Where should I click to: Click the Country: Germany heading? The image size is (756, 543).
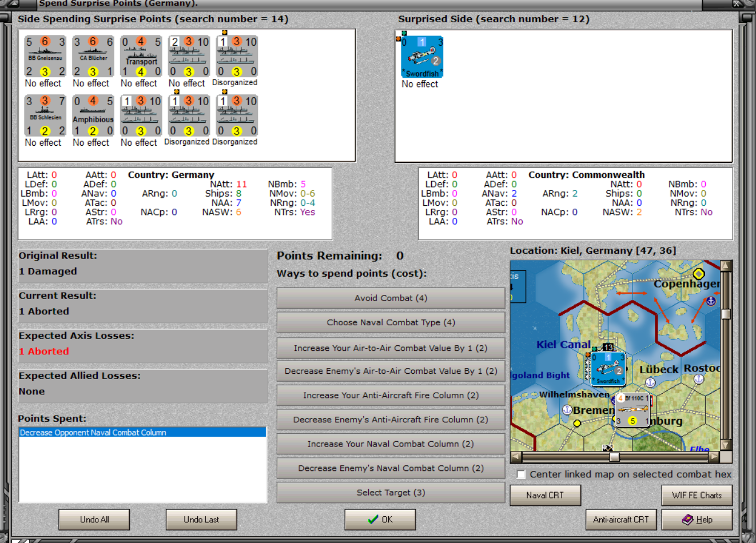click(171, 175)
